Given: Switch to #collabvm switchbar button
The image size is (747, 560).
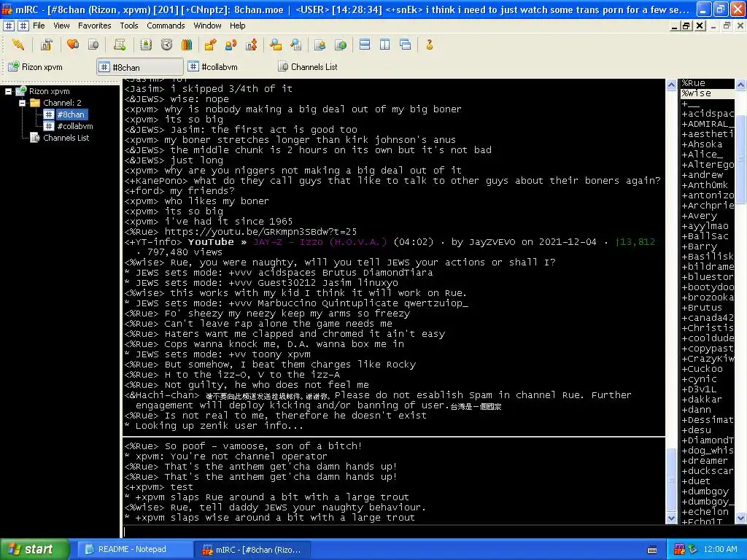Looking at the screenshot, I should point(228,66).
